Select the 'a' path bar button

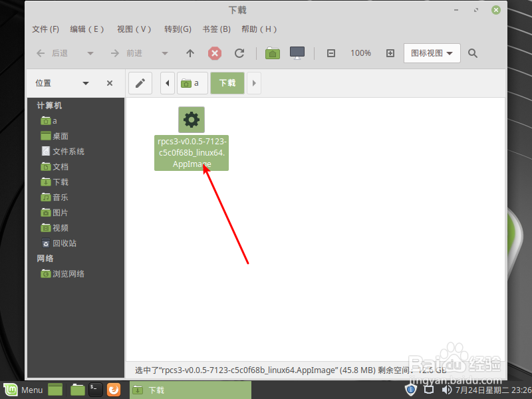(192, 83)
